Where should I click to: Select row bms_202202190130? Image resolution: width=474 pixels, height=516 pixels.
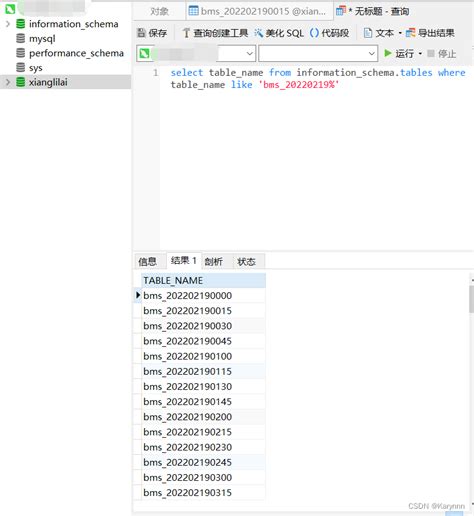point(204,386)
